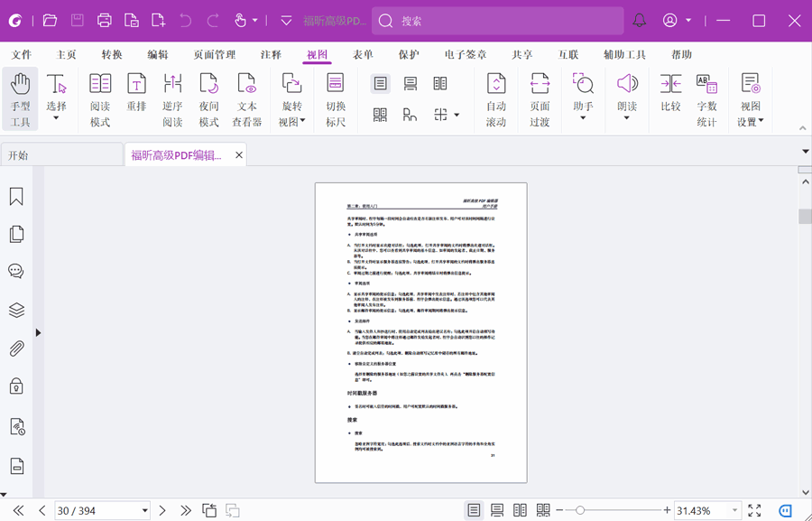Select single page view in the ribbon
This screenshot has width=812, height=521.
click(380, 83)
